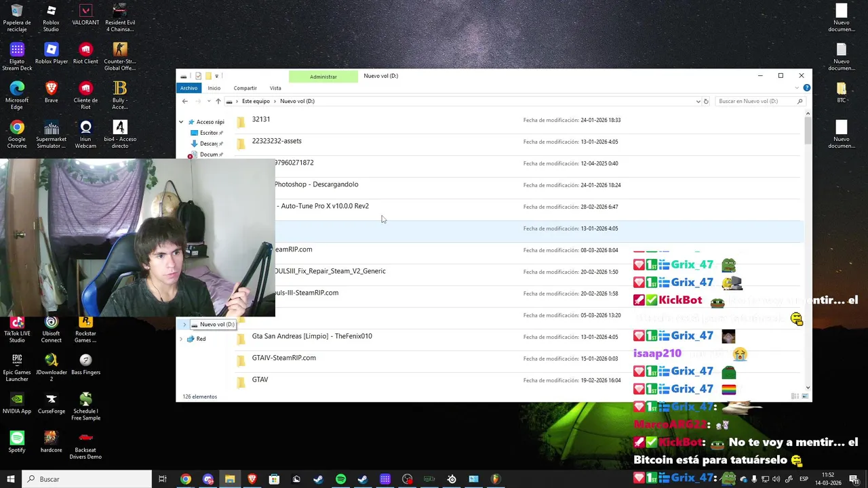Switch to the Vista ribbon tab

click(275, 88)
